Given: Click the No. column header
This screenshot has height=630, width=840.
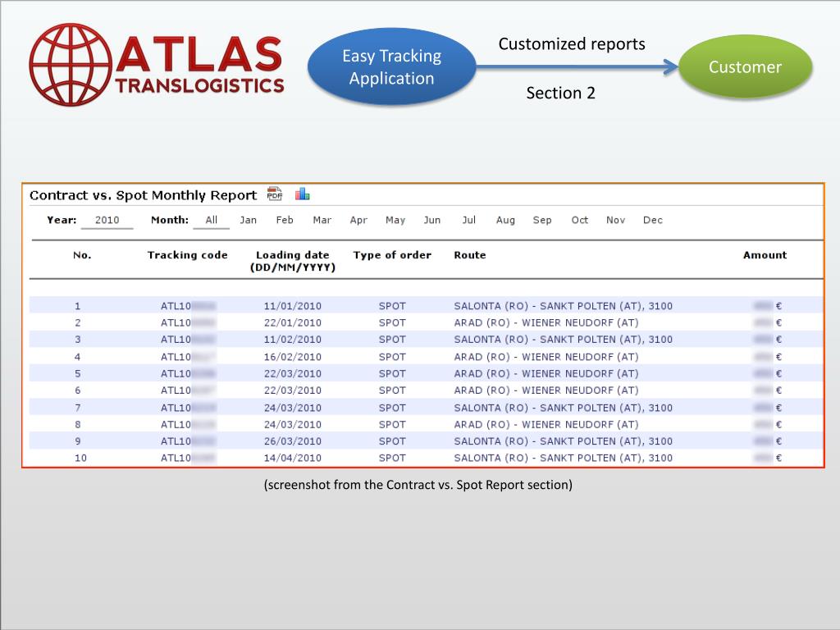Looking at the screenshot, I should point(82,255).
